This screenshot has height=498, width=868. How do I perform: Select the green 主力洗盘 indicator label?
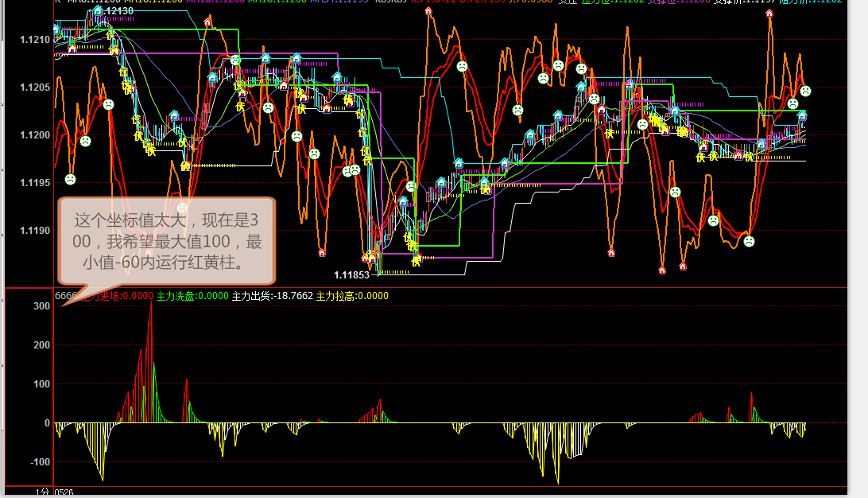coord(192,296)
